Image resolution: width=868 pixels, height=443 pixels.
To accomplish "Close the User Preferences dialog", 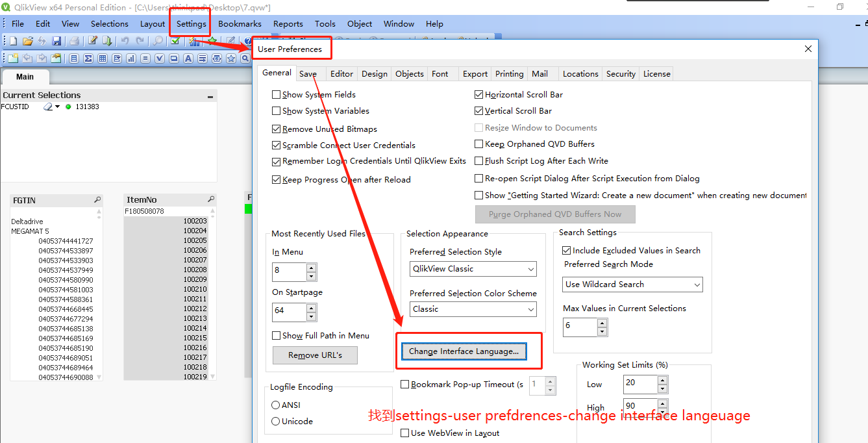I will pos(808,49).
